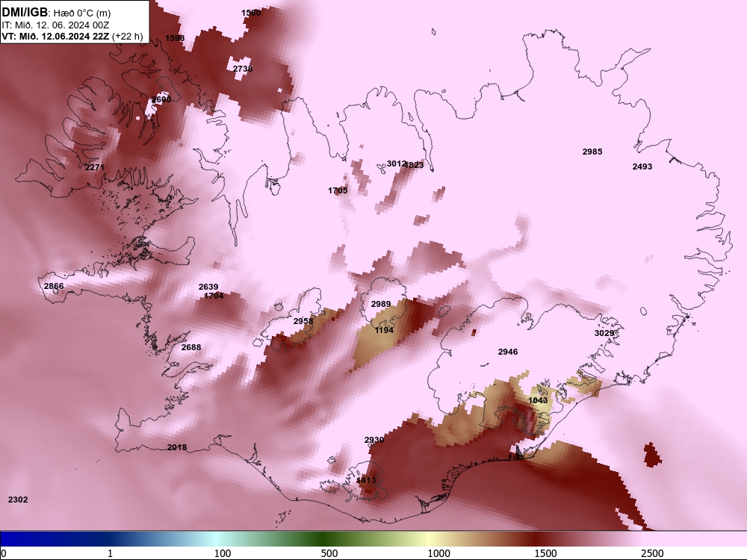Screen dimensions: 747x560
Task: Click the 2738 map value
Action: (x=243, y=69)
